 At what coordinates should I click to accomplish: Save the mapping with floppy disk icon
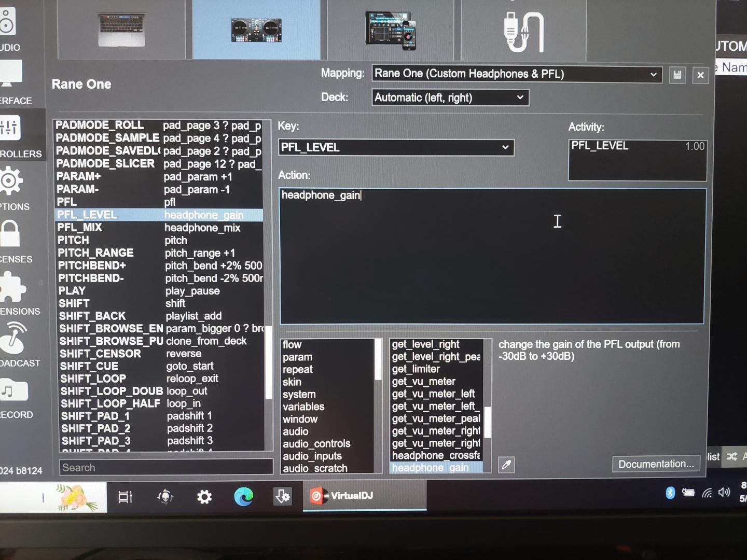[x=677, y=75]
